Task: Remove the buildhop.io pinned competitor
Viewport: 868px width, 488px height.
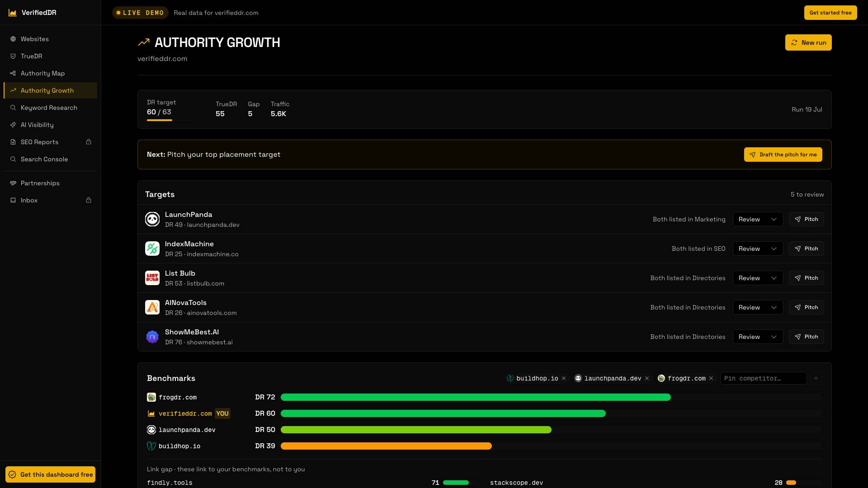Action: [x=564, y=378]
